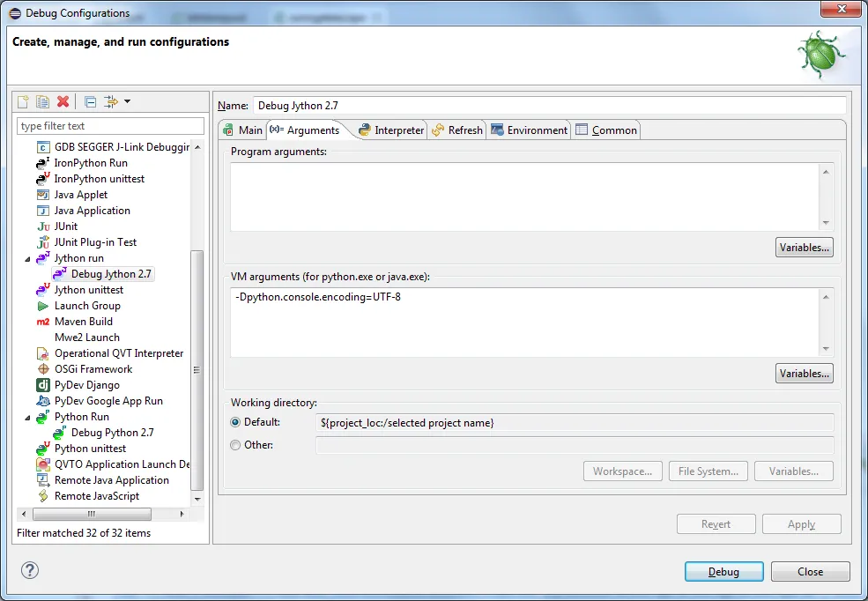Screen dimensions: 868x601
Task: Select the Java Application icon
Action: [x=42, y=211]
